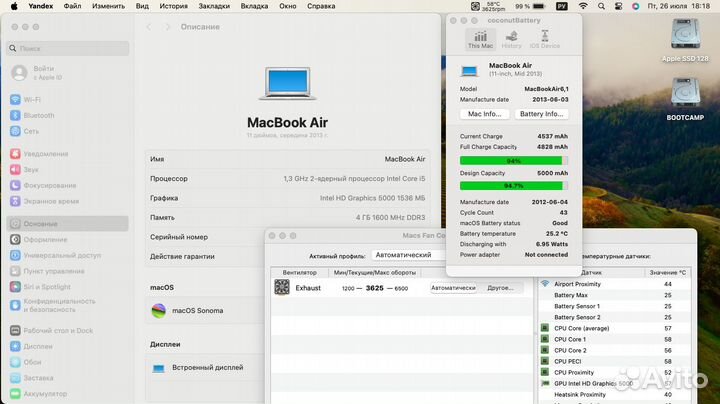Select the Heatsink Proximity sensor row

615,394
